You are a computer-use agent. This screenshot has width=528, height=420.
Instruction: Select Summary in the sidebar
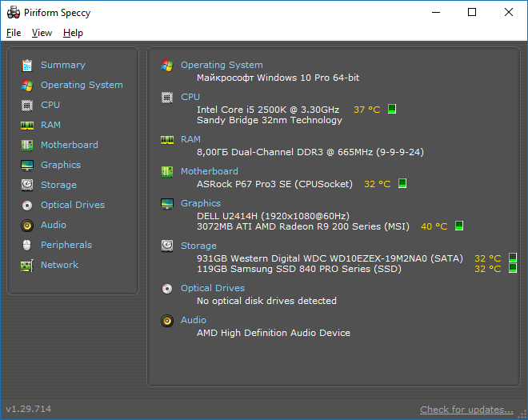tap(63, 65)
